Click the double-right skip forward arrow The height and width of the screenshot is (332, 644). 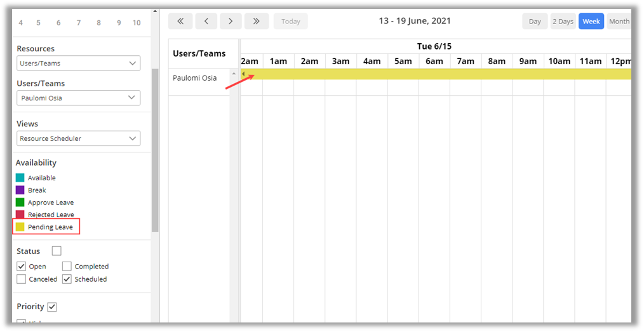coord(256,22)
